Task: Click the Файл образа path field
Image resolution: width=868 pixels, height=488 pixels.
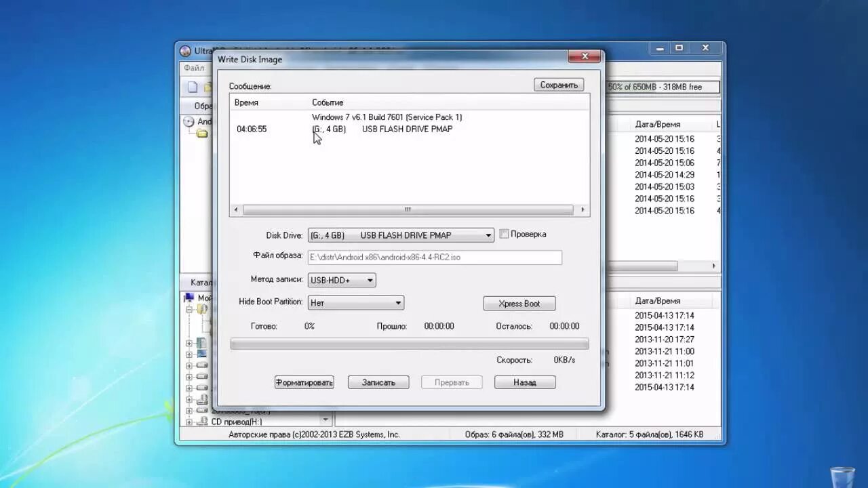Action: (435, 258)
